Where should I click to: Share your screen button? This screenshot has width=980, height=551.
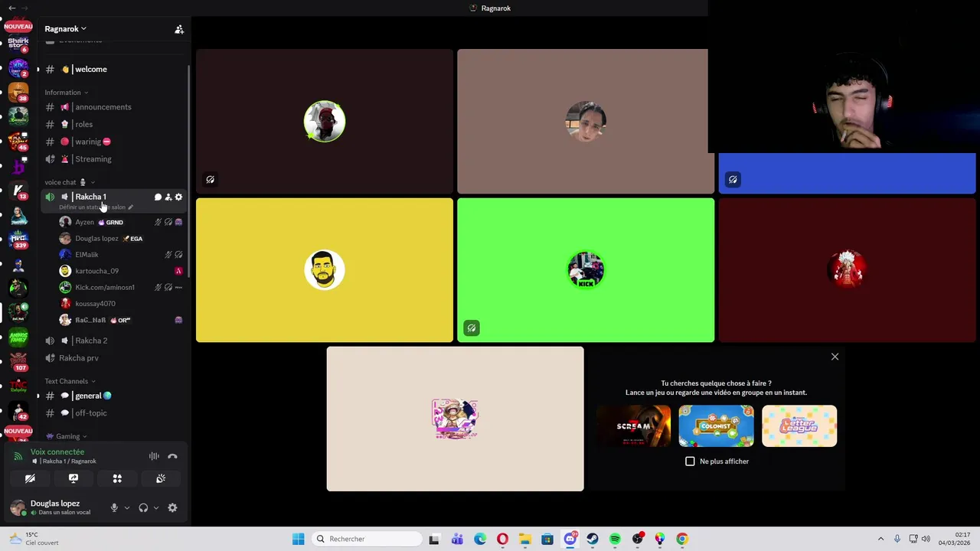73,478
